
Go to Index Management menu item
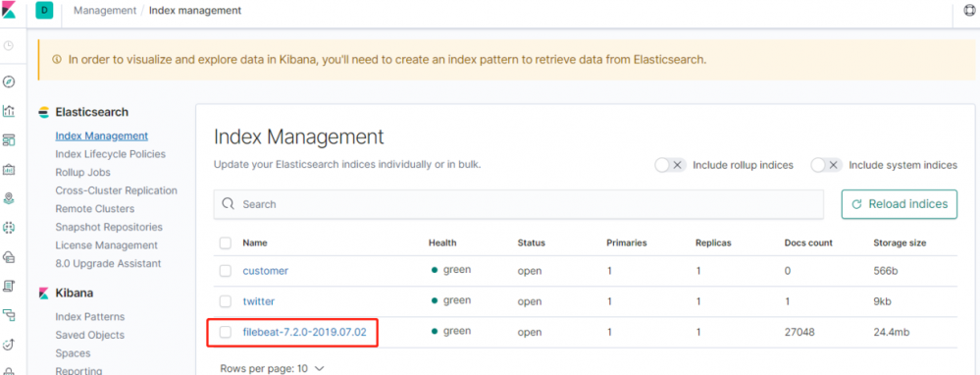[102, 135]
